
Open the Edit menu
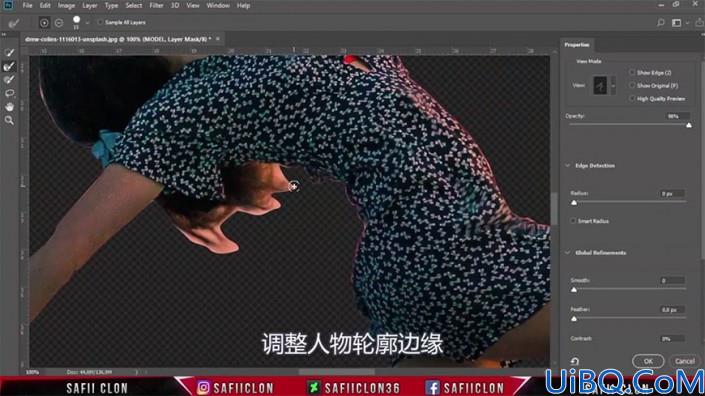coord(45,5)
